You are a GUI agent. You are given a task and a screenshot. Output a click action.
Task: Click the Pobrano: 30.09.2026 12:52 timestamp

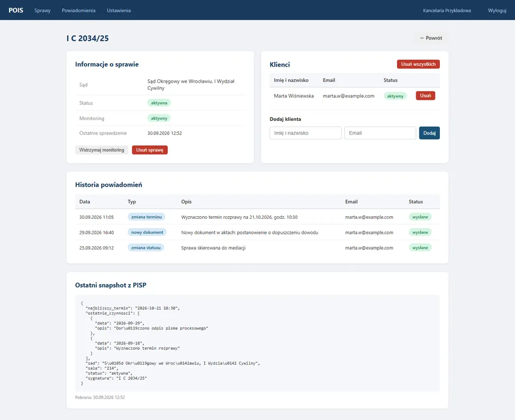[100, 397]
